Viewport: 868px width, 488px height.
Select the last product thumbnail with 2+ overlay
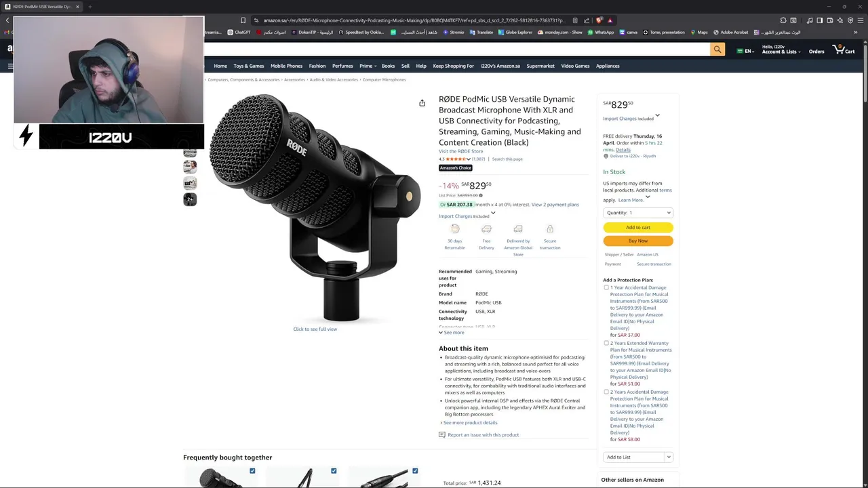190,199
